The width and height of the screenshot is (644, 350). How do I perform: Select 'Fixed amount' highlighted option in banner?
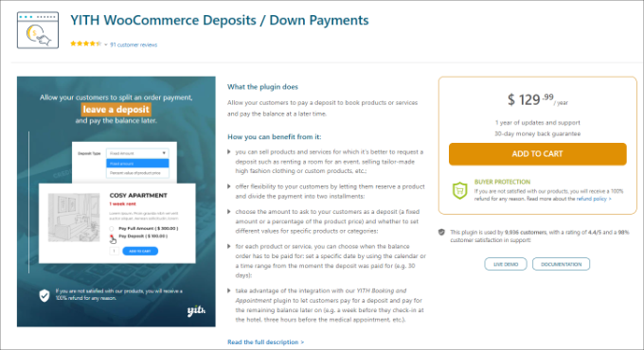coord(137,164)
